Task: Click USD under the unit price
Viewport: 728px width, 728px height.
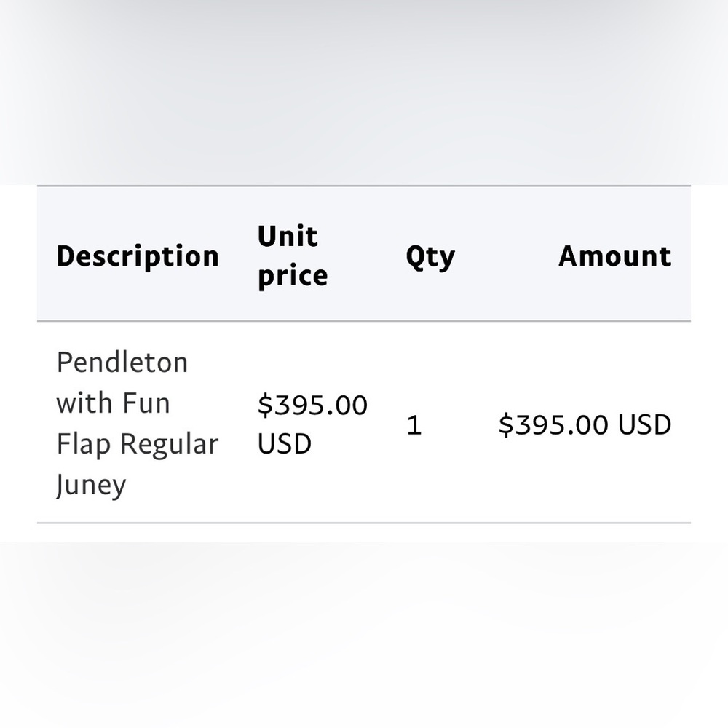Action: 284,443
